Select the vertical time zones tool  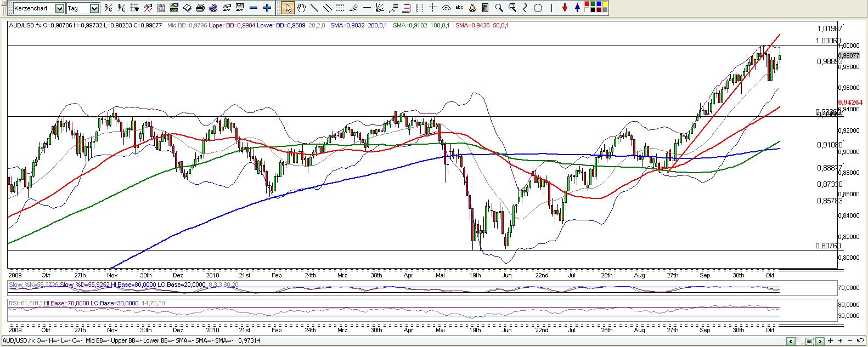420,8
